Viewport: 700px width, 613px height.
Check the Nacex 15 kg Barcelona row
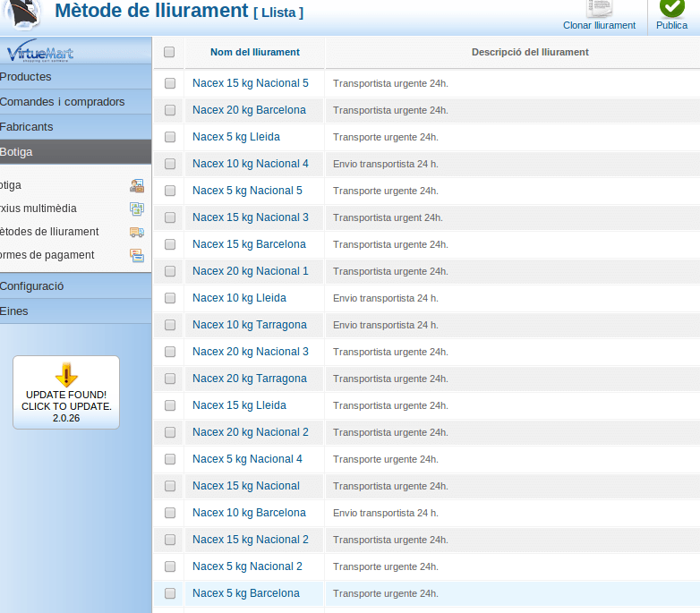click(x=170, y=244)
